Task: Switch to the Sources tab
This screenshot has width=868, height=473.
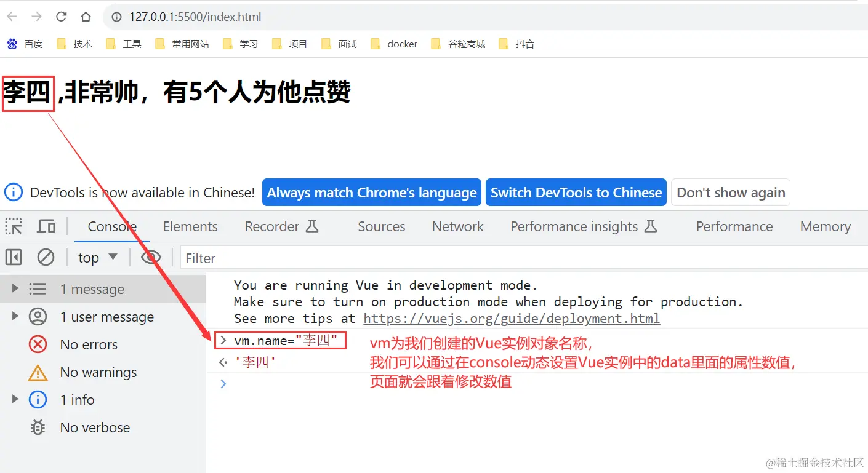Action: [382, 226]
